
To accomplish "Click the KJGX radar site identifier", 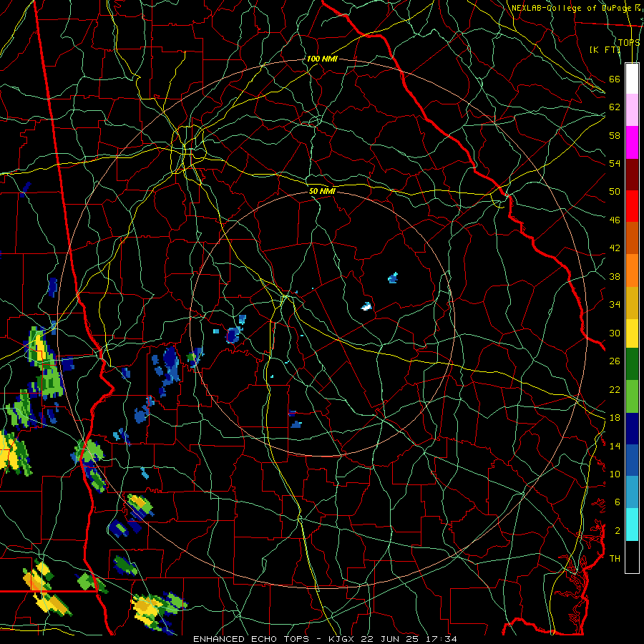I will pos(343,639).
